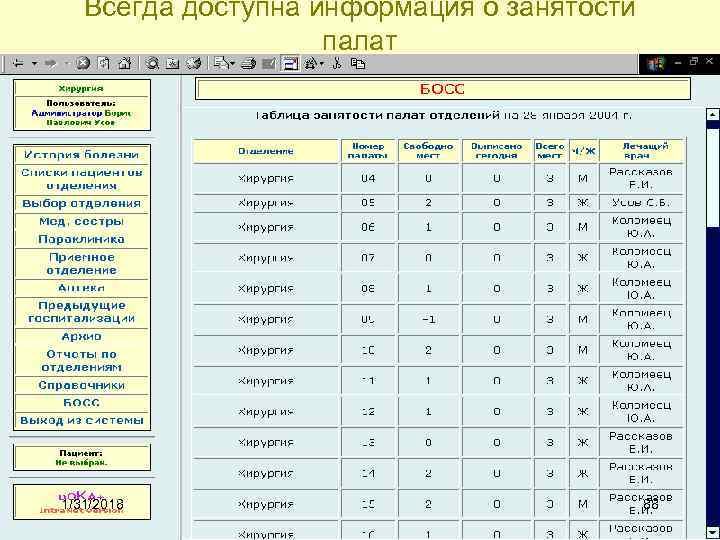The height and width of the screenshot is (540, 720).
Task: Click the Отделение column header
Action: 265,151
